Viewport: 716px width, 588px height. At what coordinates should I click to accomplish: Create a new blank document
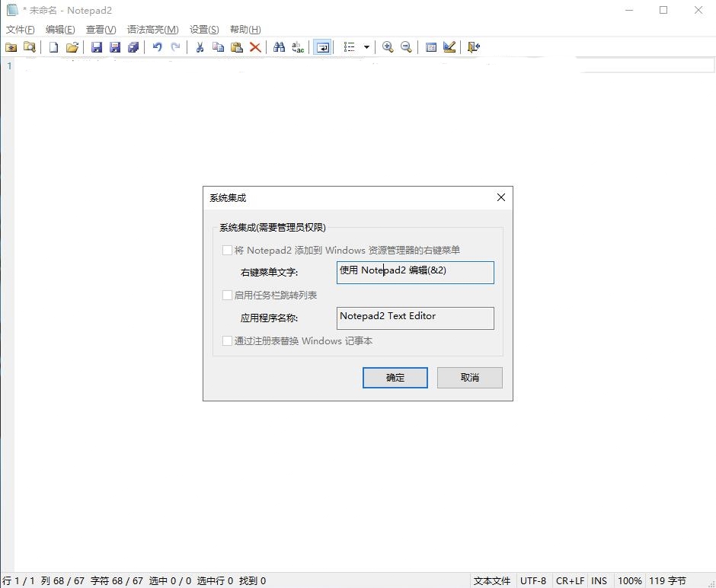click(x=53, y=47)
